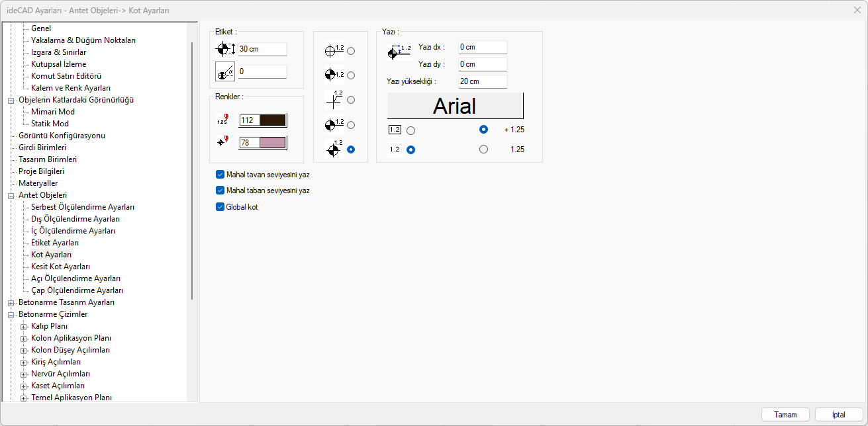Select the unboxed 1.2 text radio button
868x426 pixels.
[x=411, y=149]
